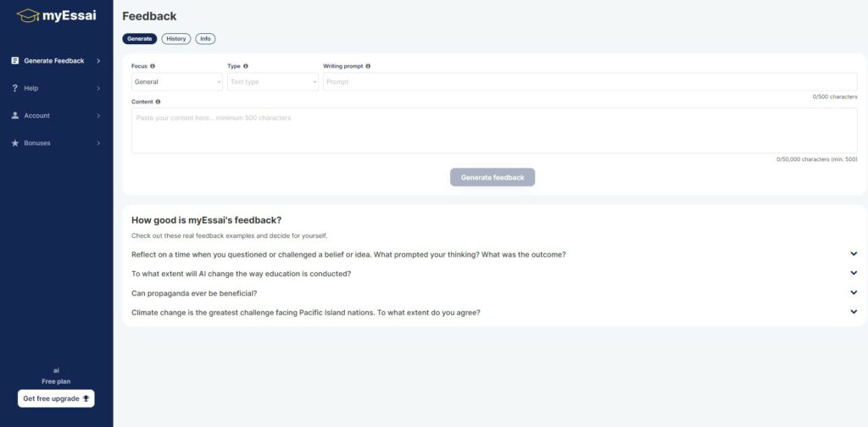Expand the questioned belief reflection example

[494, 254]
